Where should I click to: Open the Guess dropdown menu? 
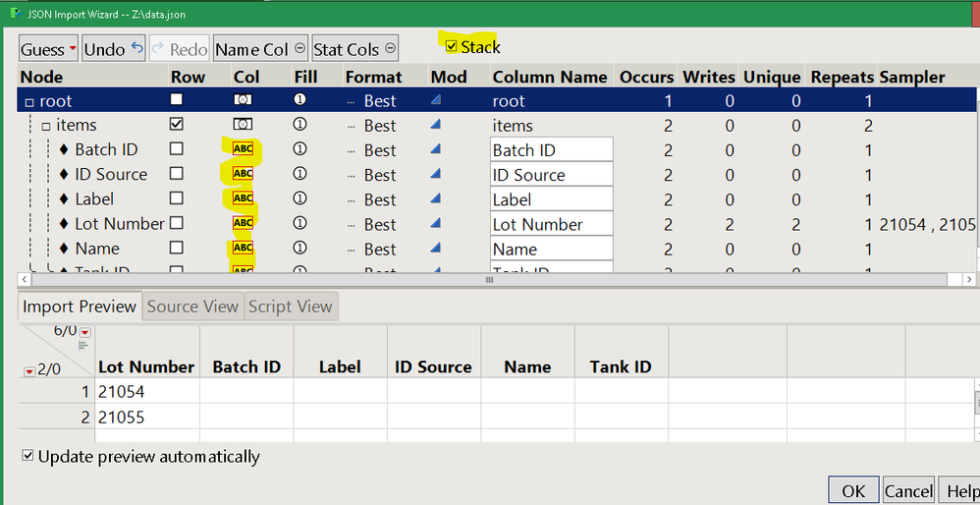(48, 49)
